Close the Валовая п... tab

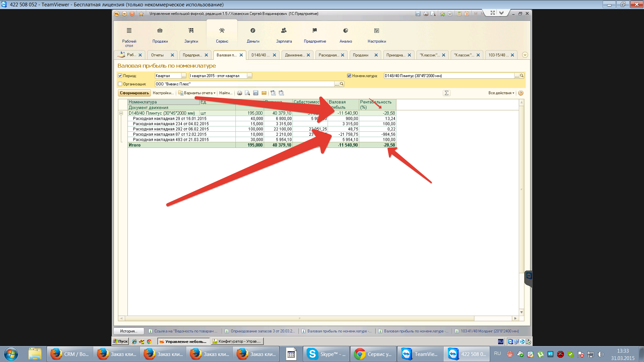(x=241, y=55)
